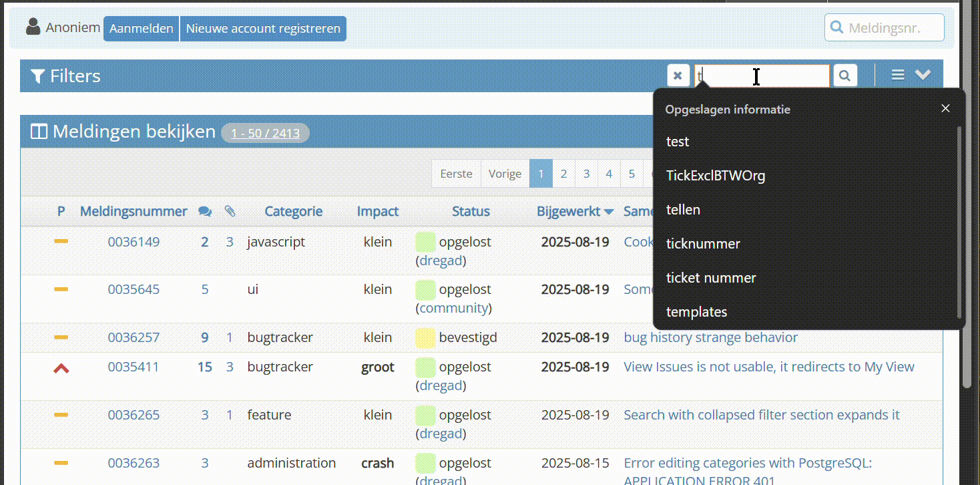This screenshot has height=485, width=980.
Task: Collapse the Filters section with chevron
Action: 923,75
